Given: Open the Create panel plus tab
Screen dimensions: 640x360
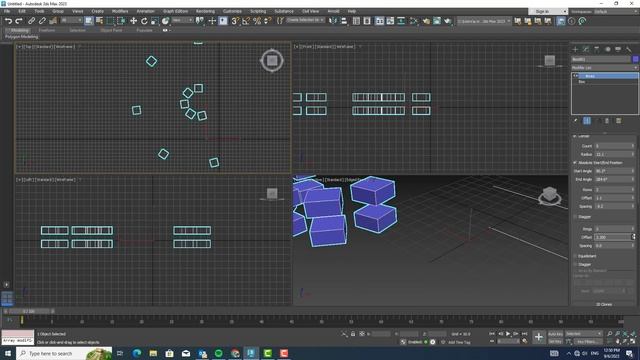Looking at the screenshot, I should pos(576,49).
